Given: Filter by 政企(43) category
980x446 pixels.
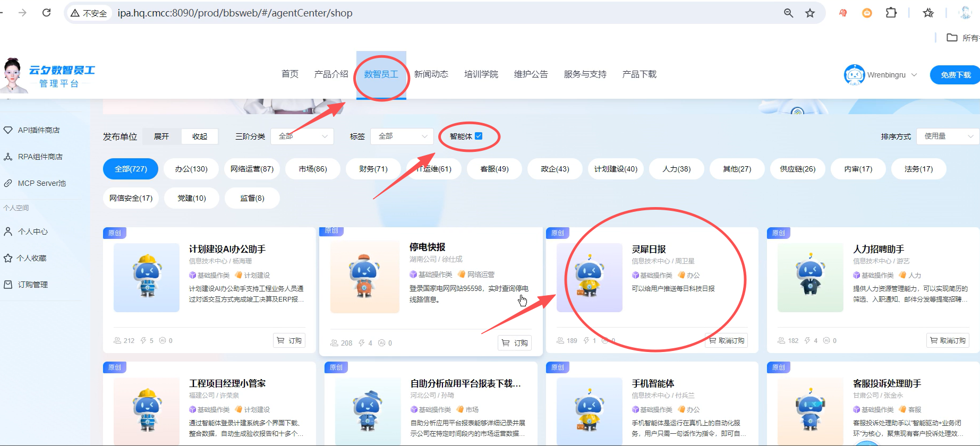Looking at the screenshot, I should pyautogui.click(x=555, y=169).
